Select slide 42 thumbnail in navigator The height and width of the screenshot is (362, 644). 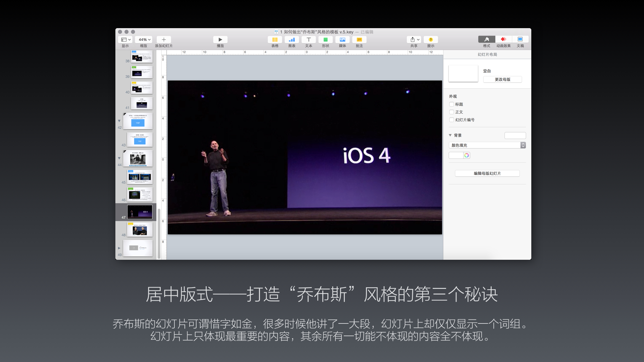(x=138, y=121)
